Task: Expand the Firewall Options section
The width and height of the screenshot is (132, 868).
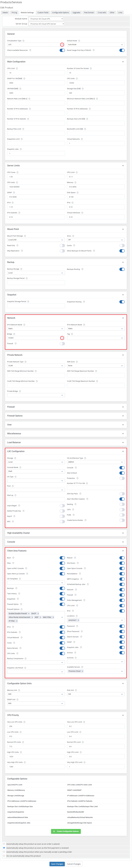Action: click(66, 416)
